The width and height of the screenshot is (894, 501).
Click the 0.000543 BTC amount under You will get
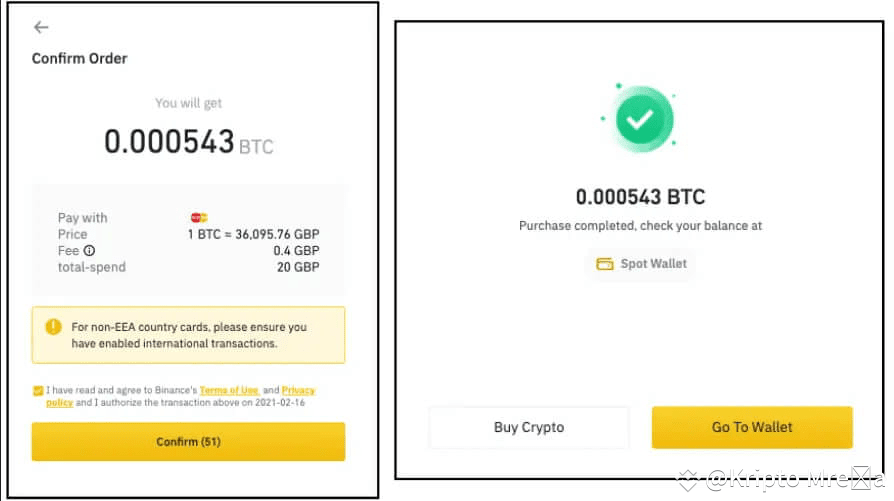[188, 143]
